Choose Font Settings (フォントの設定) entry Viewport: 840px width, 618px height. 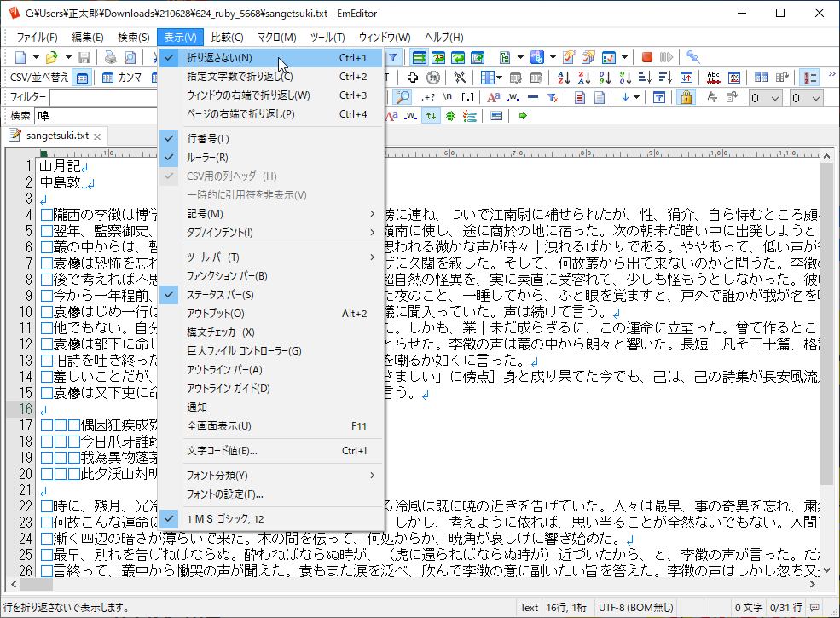[x=271, y=494]
